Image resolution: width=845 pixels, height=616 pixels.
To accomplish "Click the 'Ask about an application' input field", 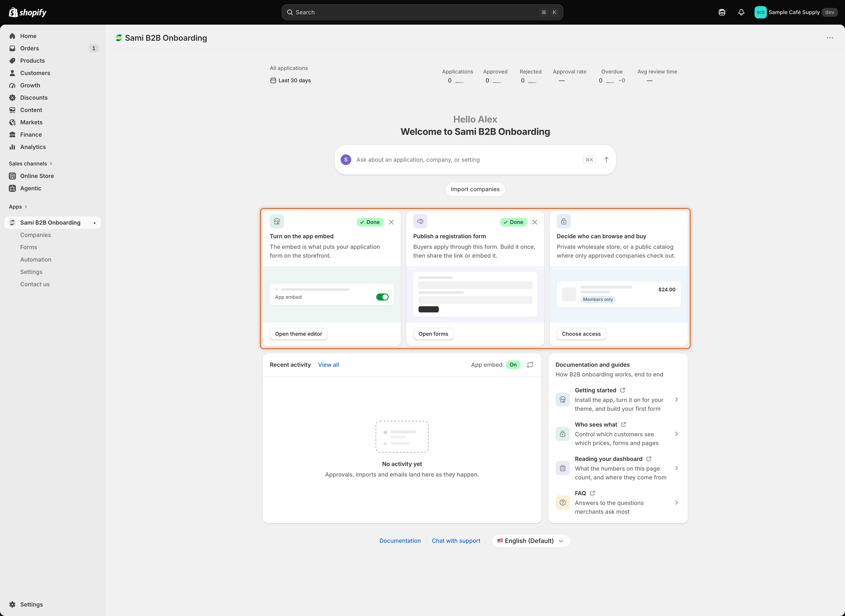I will tap(475, 159).
